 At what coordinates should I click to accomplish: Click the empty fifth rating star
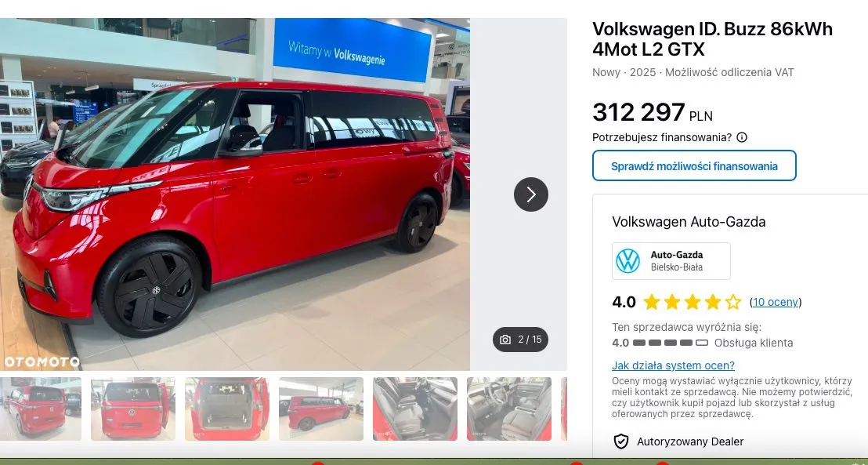pos(733,302)
